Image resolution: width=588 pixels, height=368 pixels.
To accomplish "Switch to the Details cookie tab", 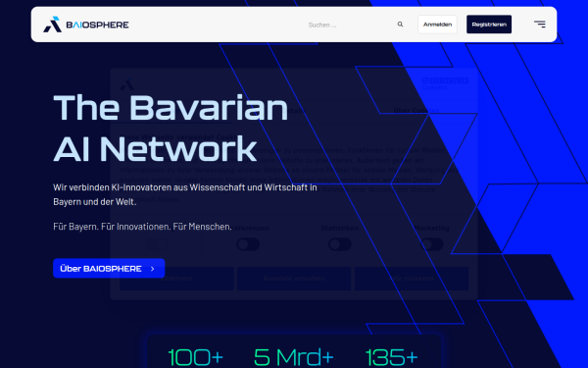I will pyautogui.click(x=294, y=111).
